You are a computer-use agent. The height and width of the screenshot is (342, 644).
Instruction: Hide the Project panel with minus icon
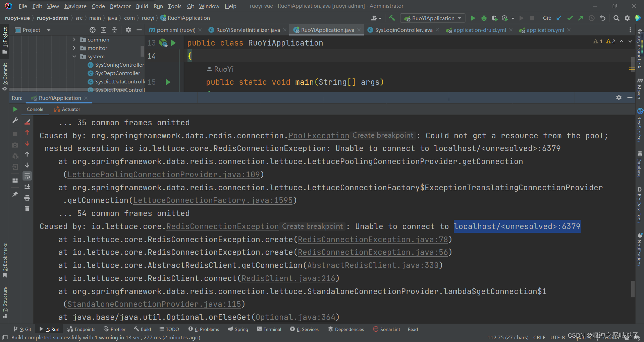tap(139, 30)
